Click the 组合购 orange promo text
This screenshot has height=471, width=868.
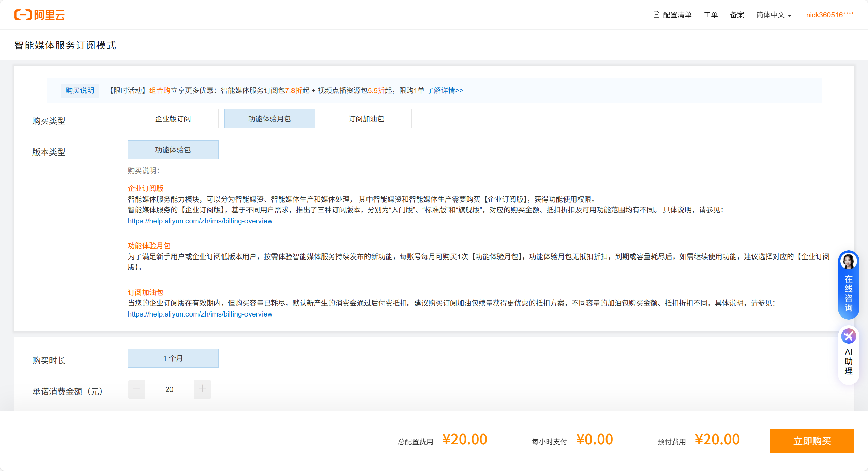click(x=160, y=91)
